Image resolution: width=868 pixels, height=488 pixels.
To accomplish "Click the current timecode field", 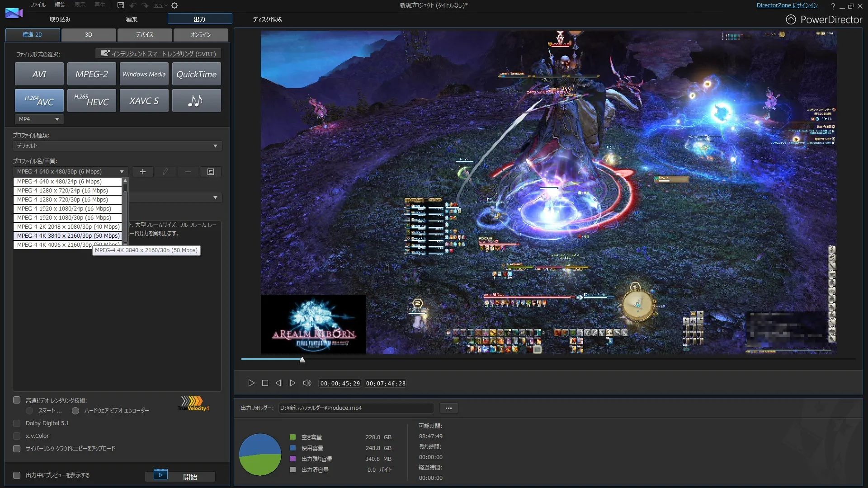I will 340,384.
